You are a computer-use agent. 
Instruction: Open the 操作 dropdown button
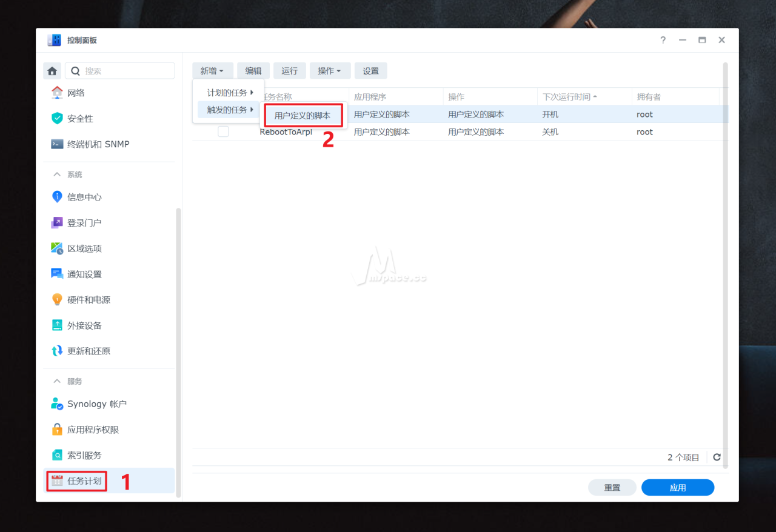tap(330, 71)
